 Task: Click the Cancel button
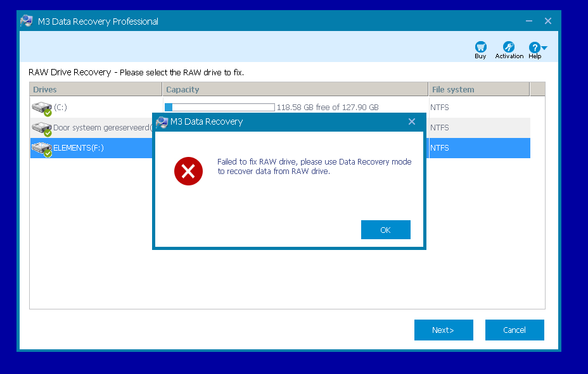point(514,330)
